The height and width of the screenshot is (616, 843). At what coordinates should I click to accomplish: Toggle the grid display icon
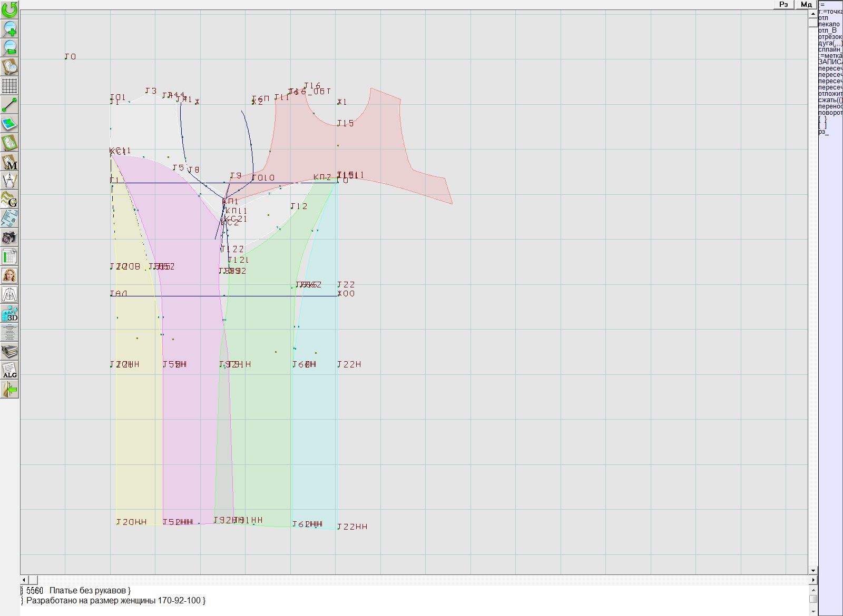[x=9, y=86]
